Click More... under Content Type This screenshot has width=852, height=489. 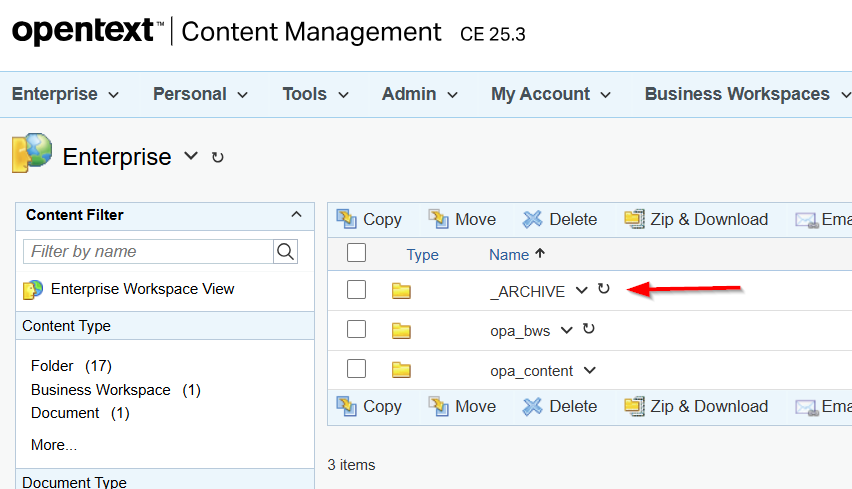(x=54, y=444)
